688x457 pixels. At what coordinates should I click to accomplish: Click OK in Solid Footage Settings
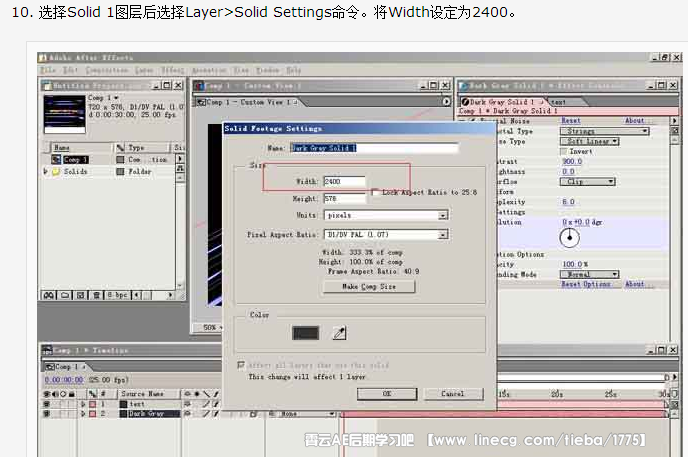[387, 394]
